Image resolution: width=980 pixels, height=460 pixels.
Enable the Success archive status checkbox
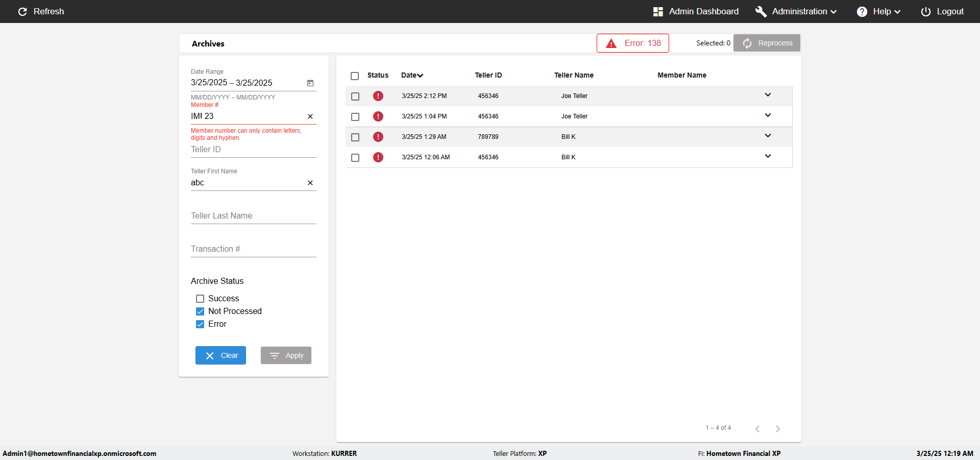click(200, 299)
